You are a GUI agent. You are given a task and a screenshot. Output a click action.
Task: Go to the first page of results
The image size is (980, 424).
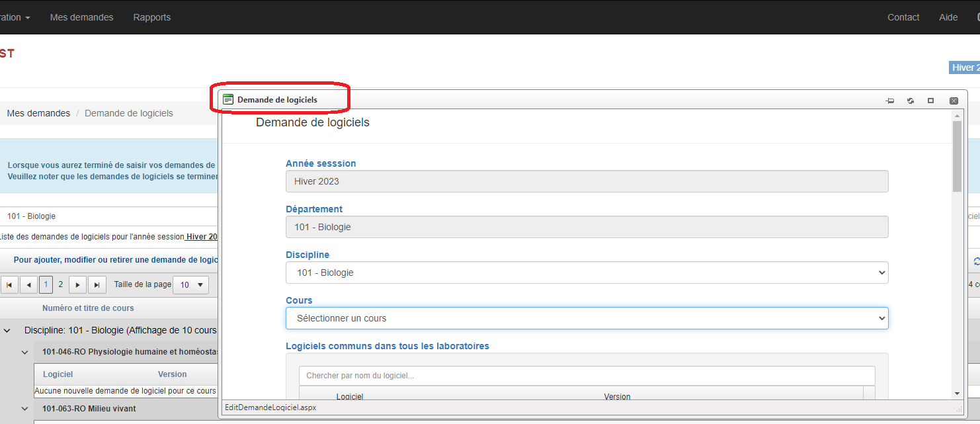pyautogui.click(x=9, y=285)
